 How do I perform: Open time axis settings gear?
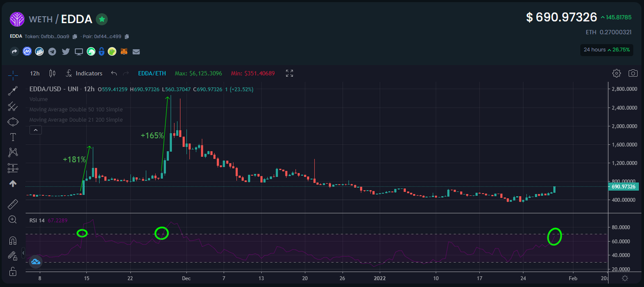pyautogui.click(x=625, y=278)
